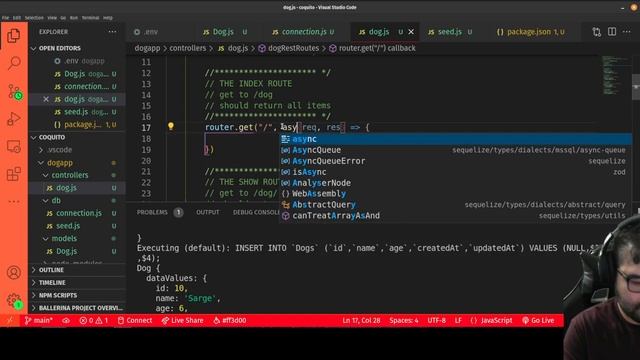Open the Manage gear icon
Viewport: 640px width, 360px height.
tap(14, 301)
